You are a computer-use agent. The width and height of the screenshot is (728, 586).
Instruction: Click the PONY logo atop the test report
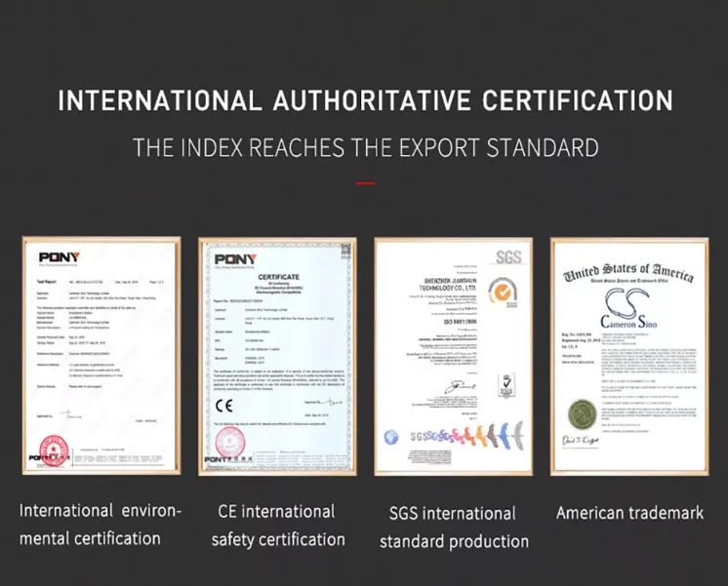(59, 257)
